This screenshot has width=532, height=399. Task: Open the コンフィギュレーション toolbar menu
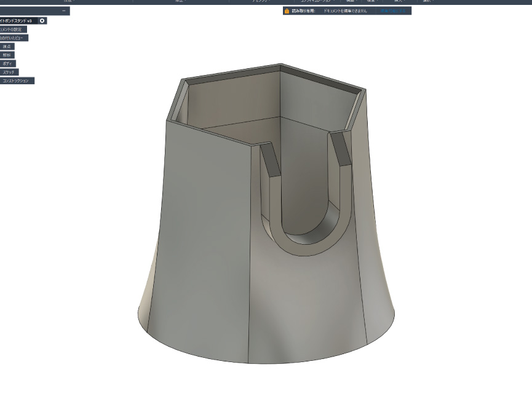[x=316, y=1]
